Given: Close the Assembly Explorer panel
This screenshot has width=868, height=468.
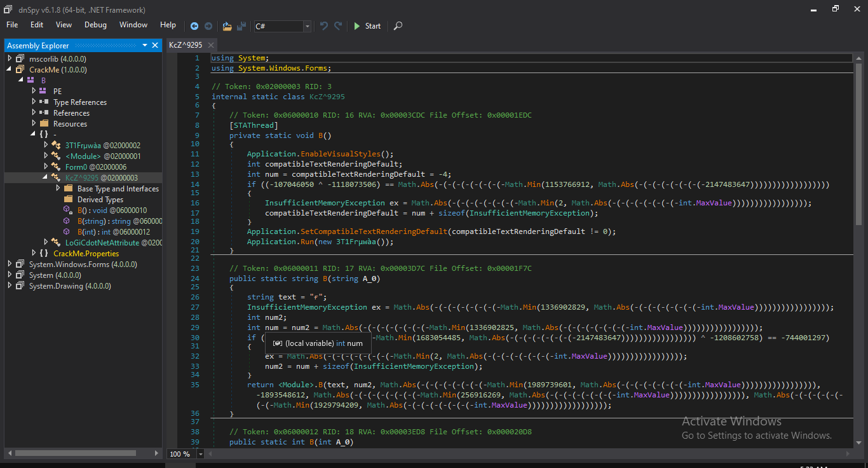Looking at the screenshot, I should click(x=156, y=45).
